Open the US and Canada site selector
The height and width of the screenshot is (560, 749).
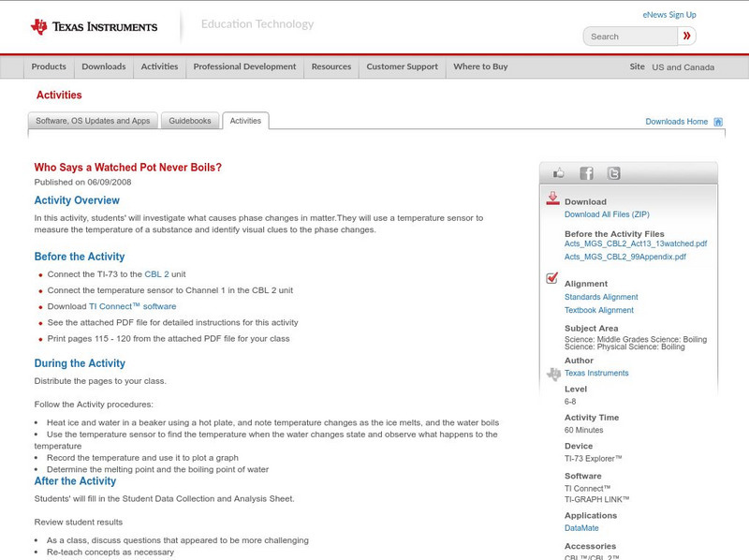tap(683, 67)
